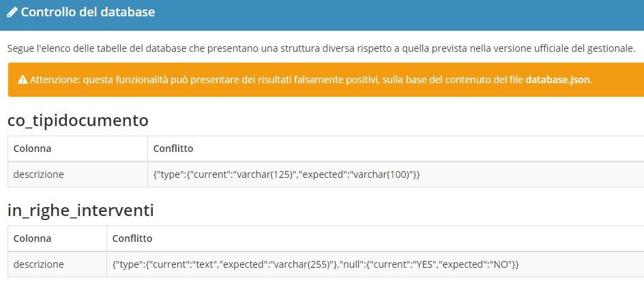Click the blue page header bar
The height and width of the screenshot is (293, 644).
pyautogui.click(x=322, y=15)
